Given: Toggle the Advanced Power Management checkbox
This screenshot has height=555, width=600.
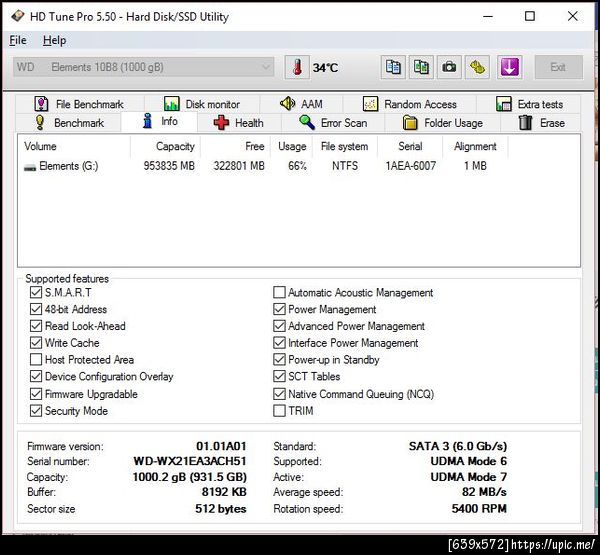Looking at the screenshot, I should point(279,326).
